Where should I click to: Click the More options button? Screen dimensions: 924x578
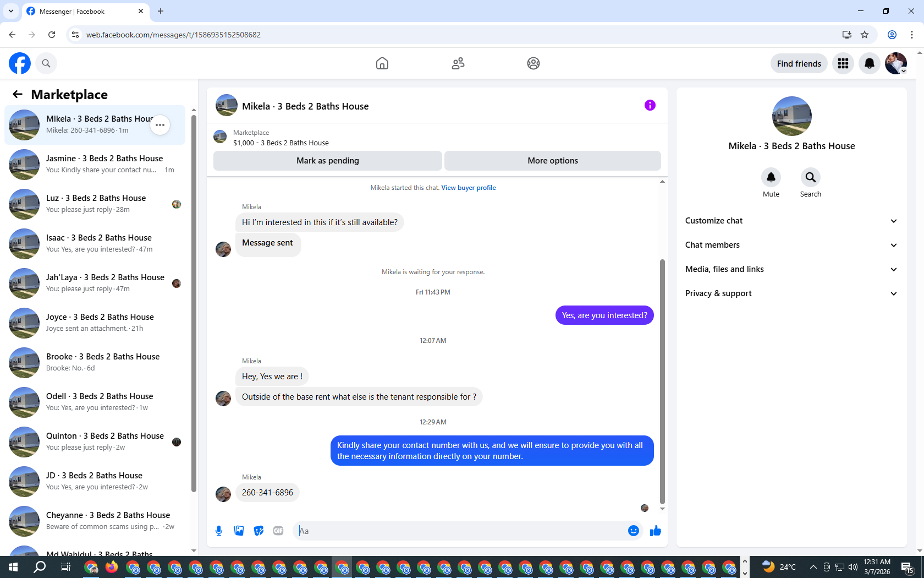pyautogui.click(x=553, y=161)
